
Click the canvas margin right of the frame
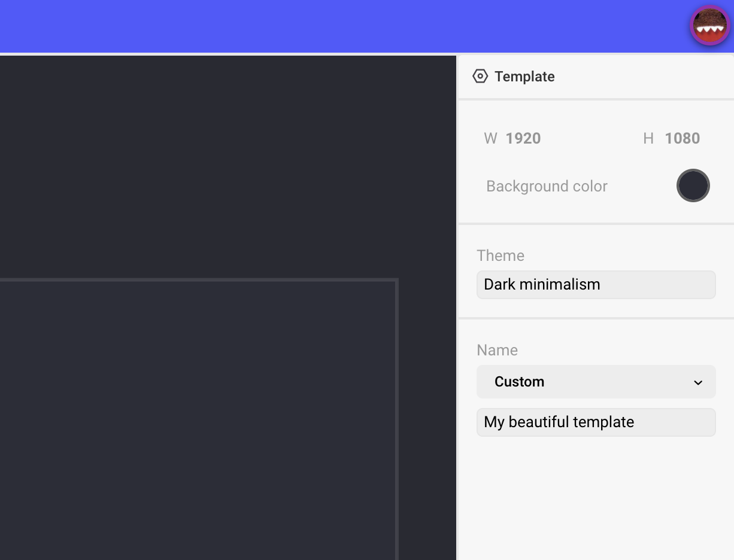tap(427, 419)
